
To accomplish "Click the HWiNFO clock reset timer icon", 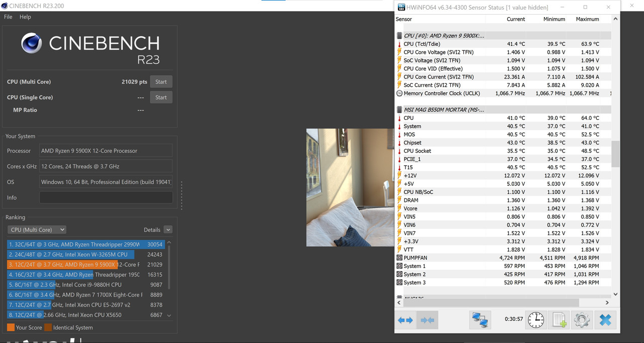I will [x=535, y=320].
